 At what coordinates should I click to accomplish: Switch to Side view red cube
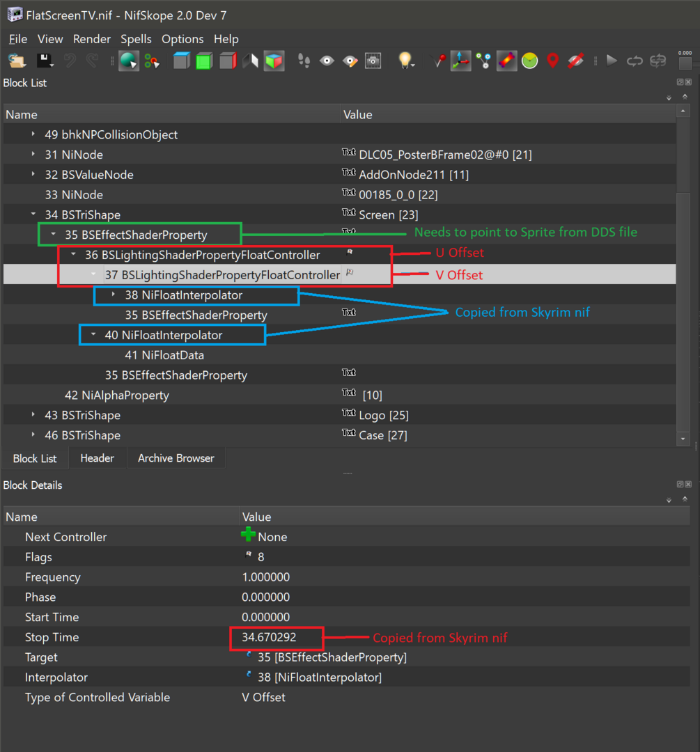tap(228, 61)
